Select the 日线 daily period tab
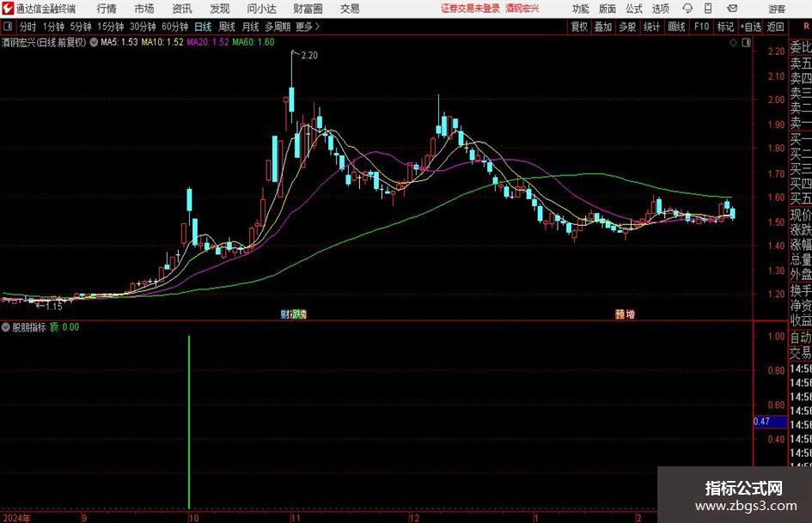The height and width of the screenshot is (523, 812). coord(203,27)
